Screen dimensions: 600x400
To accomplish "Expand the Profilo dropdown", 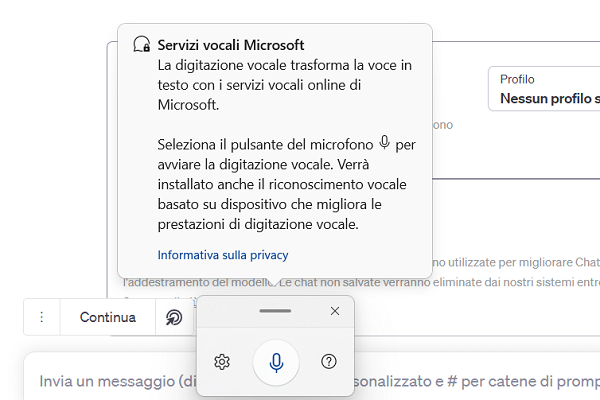I will pos(545,90).
